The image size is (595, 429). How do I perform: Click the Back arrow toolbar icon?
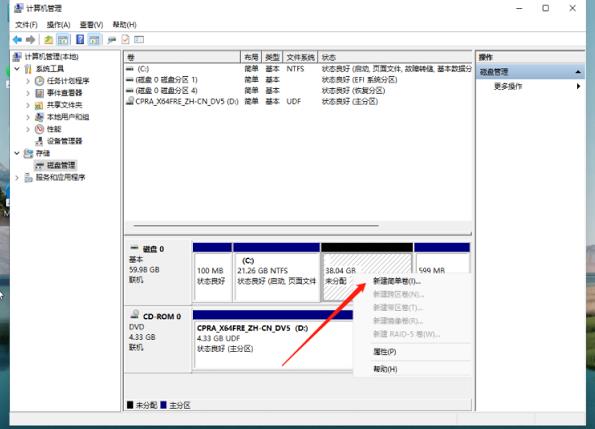(17, 39)
